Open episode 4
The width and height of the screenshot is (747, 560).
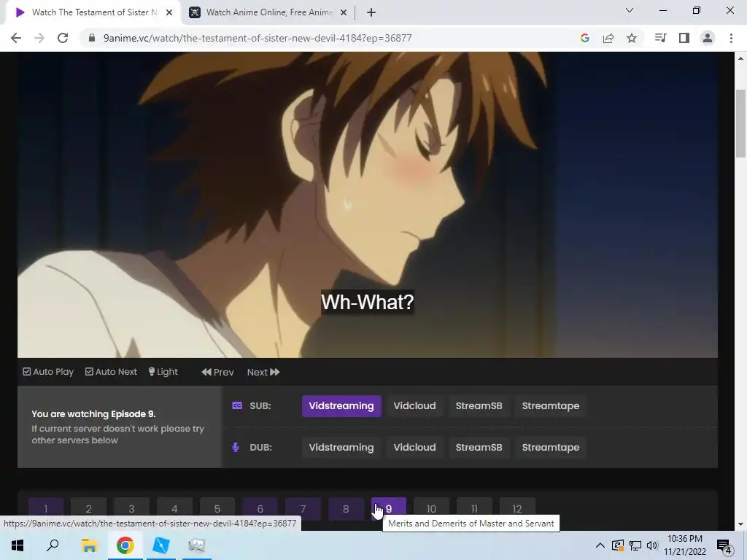[174, 509]
